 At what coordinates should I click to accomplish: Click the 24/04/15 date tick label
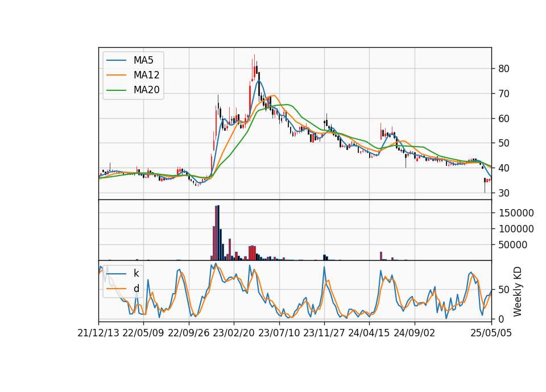369,333
